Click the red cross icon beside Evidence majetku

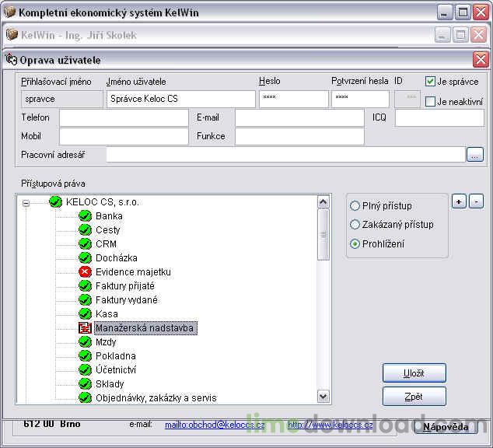coord(86,272)
